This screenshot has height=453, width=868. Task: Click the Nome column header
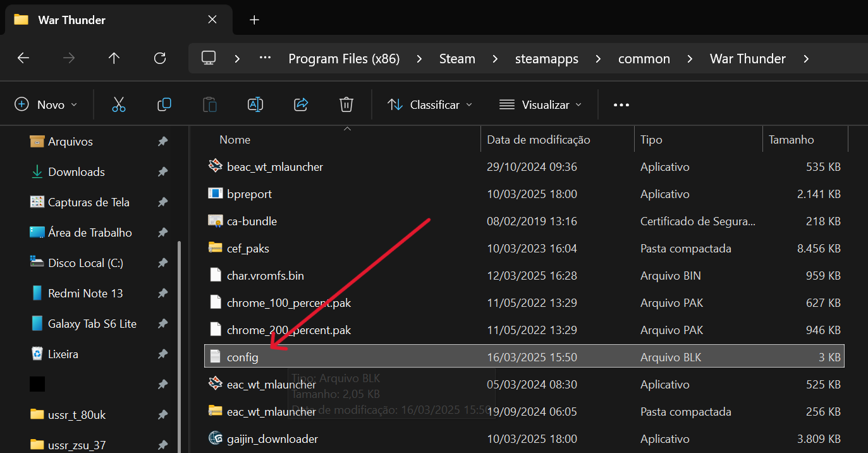tap(235, 140)
